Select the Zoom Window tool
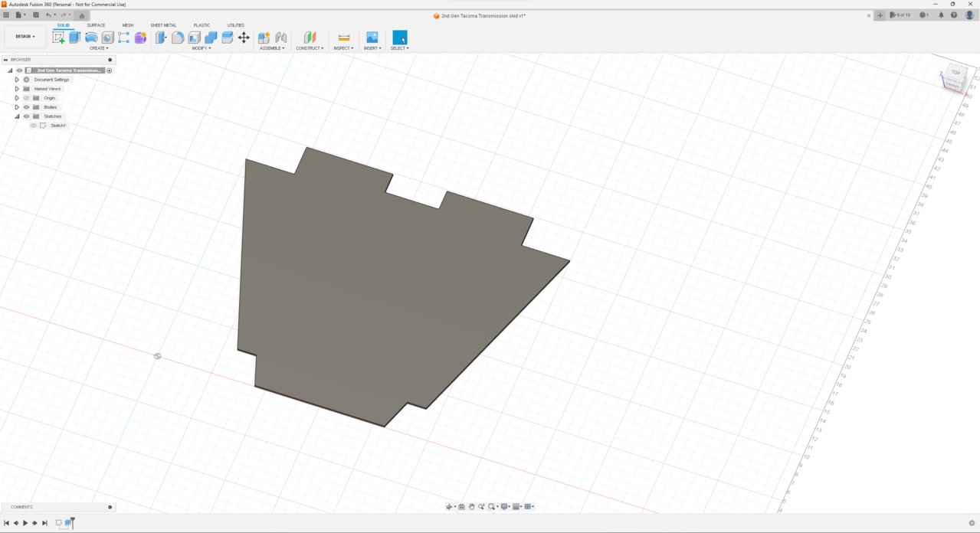980x533 pixels. (491, 506)
